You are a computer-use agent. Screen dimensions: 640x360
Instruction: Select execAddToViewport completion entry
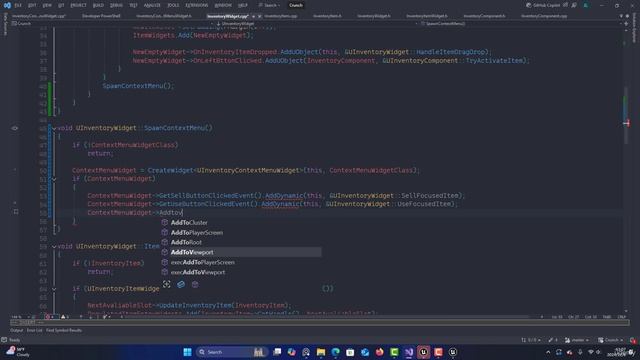point(241,272)
